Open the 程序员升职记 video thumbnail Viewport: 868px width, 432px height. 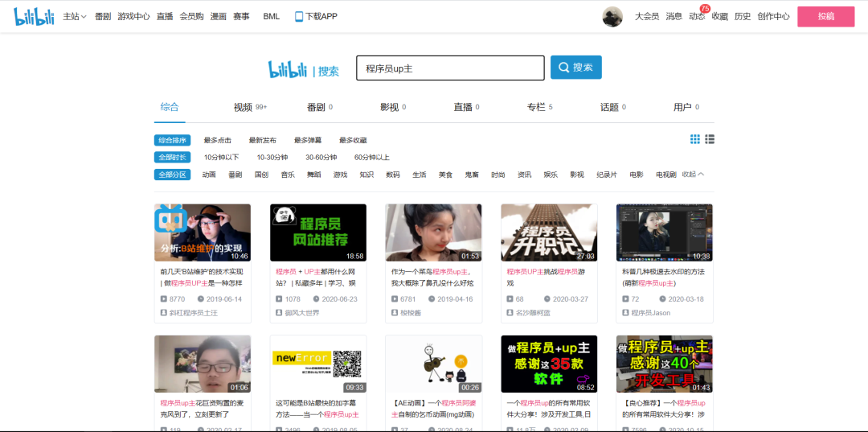549,232
